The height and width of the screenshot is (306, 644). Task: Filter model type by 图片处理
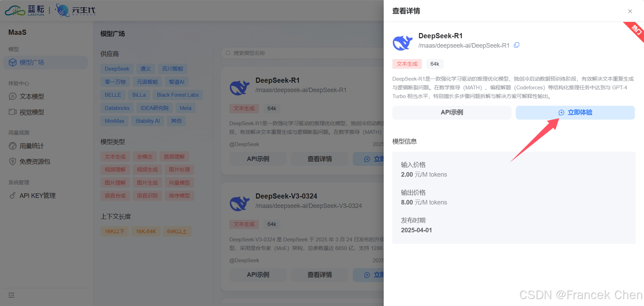[x=179, y=170]
